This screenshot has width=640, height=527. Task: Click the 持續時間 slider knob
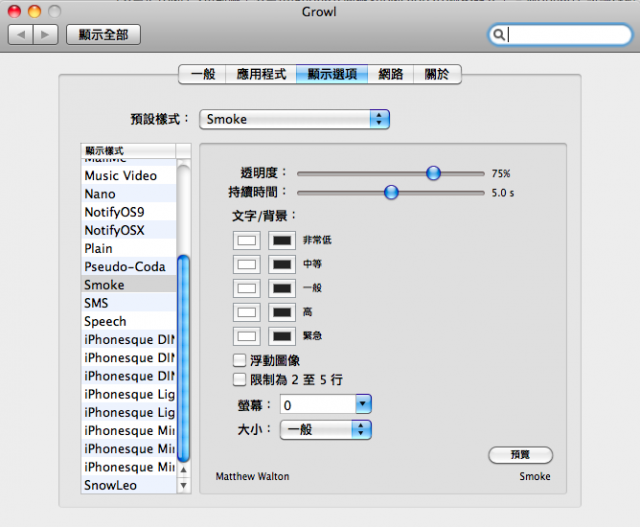coord(391,192)
